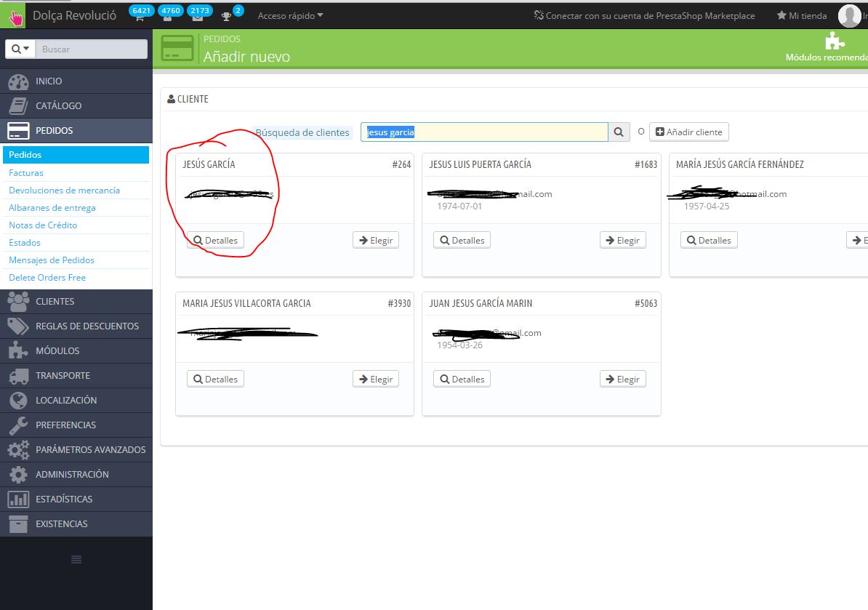Image resolution: width=868 pixels, height=610 pixels.
Task: Choose Elegir for Jesús García #264
Action: pyautogui.click(x=376, y=240)
